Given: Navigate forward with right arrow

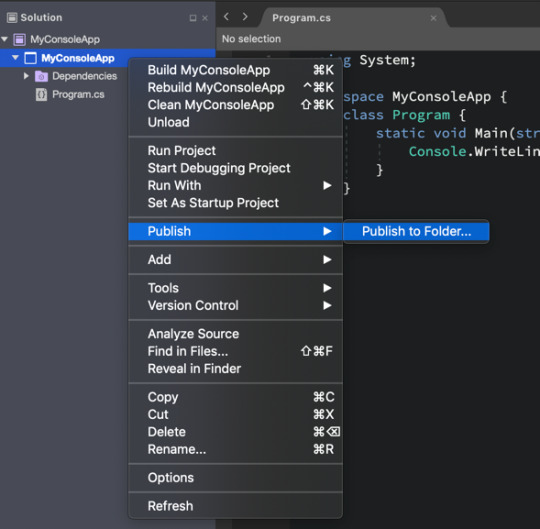Looking at the screenshot, I should [x=245, y=17].
